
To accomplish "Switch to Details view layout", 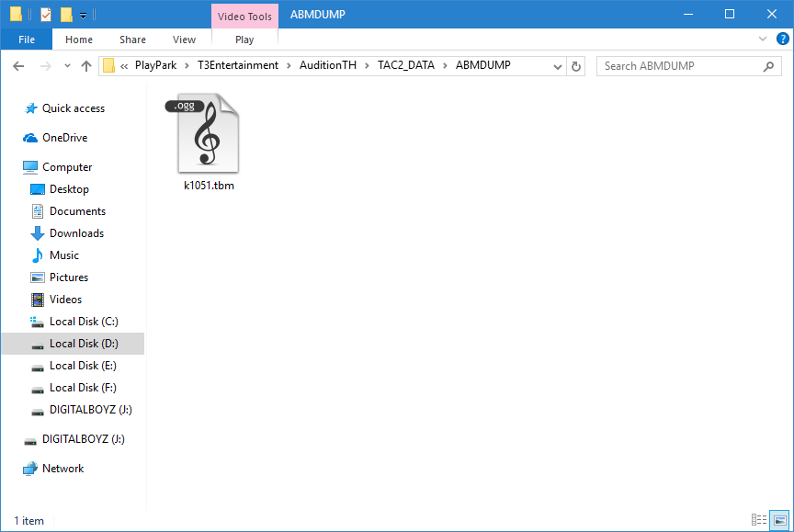I will pyautogui.click(x=759, y=520).
